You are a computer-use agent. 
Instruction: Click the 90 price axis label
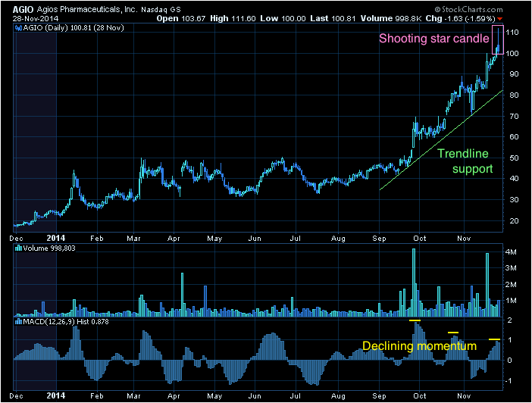[514, 74]
